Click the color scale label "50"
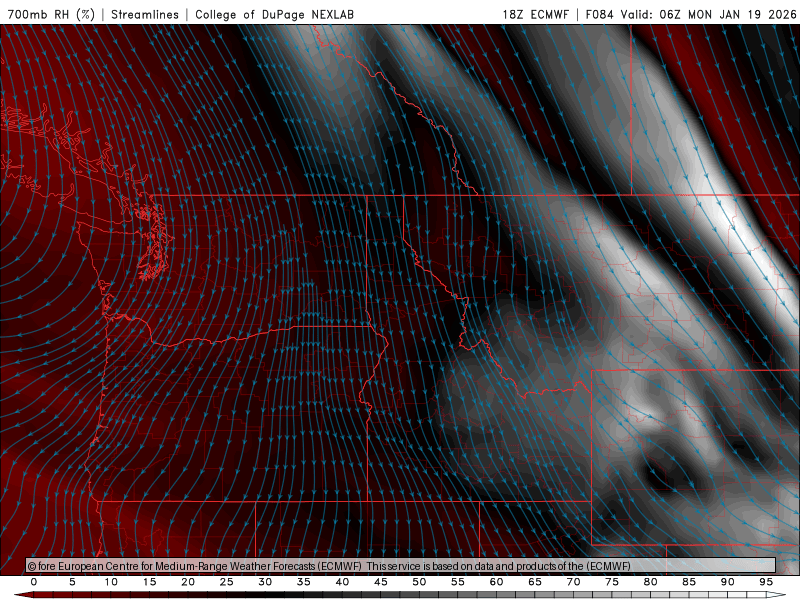This screenshot has width=800, height=600. pos(419,582)
